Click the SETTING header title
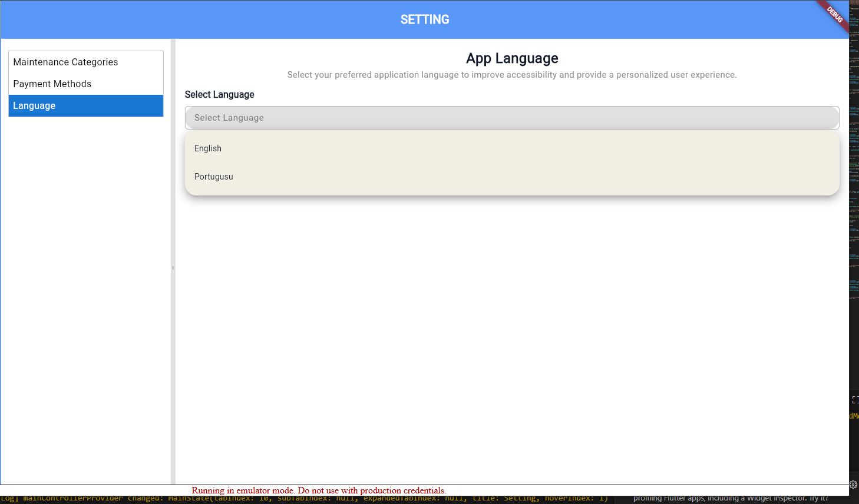The image size is (859, 504). click(x=425, y=19)
